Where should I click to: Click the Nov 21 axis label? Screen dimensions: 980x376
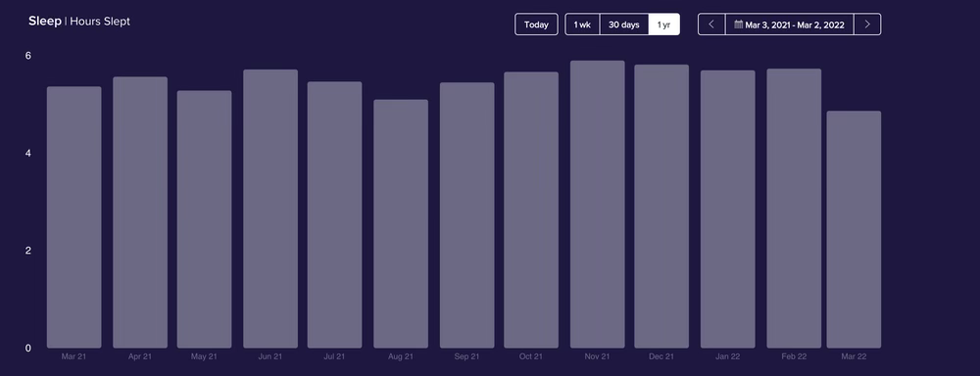point(598,356)
